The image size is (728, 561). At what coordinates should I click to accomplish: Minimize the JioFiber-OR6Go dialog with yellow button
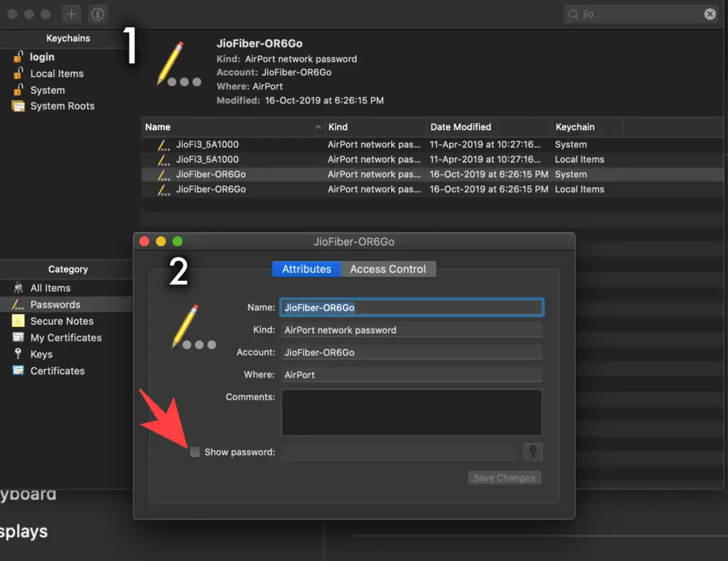tap(161, 242)
